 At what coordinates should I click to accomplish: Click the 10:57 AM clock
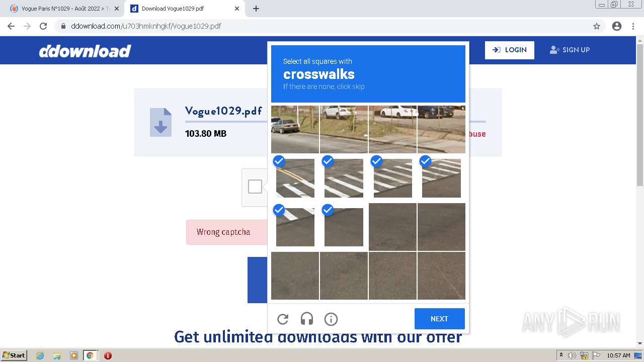[618, 355]
